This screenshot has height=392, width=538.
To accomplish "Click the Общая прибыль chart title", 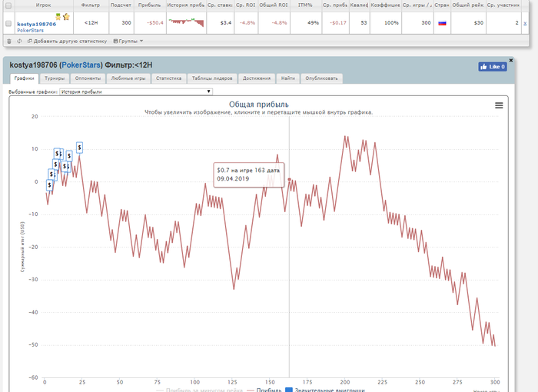I will 259,105.
